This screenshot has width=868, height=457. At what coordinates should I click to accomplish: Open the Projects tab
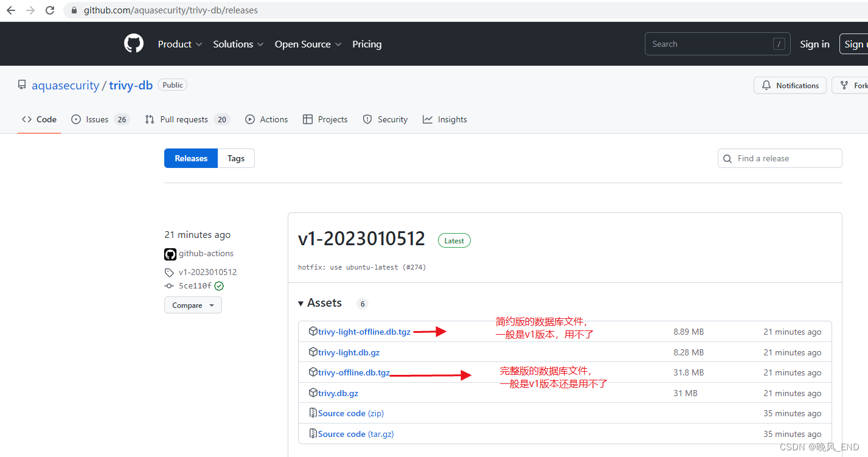point(325,120)
